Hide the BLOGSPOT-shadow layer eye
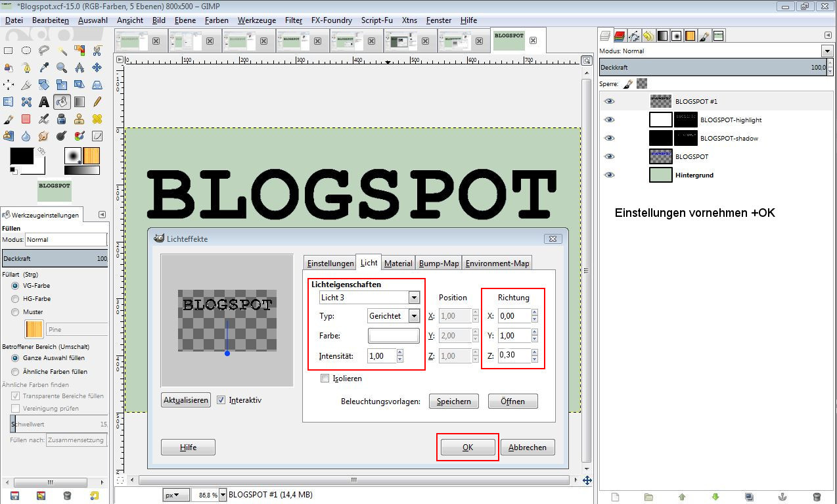This screenshot has height=504, width=837. (609, 138)
